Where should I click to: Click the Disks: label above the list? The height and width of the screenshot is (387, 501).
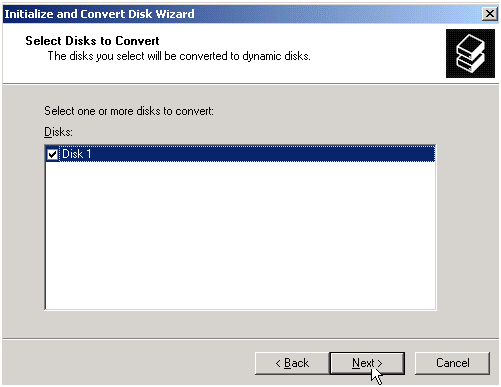point(58,132)
